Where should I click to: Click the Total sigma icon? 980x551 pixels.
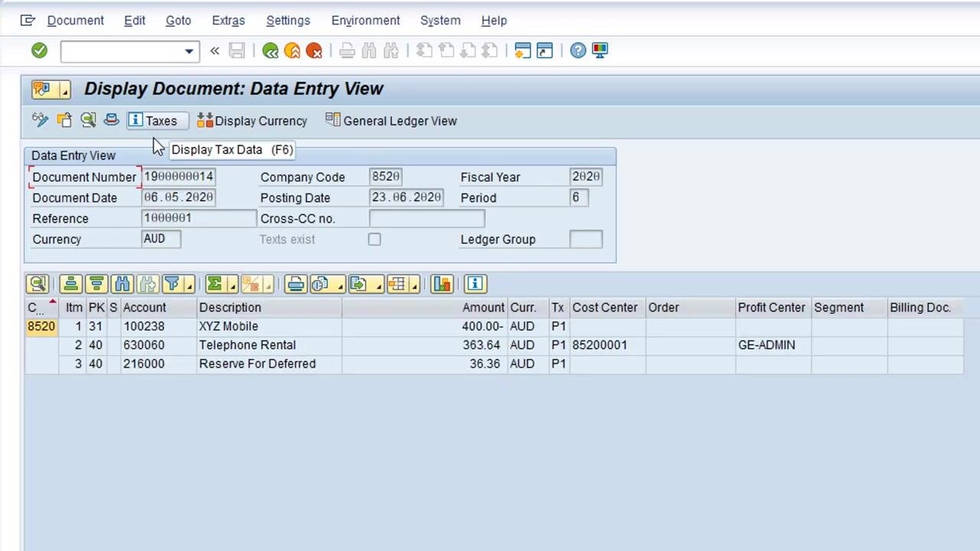pos(214,285)
